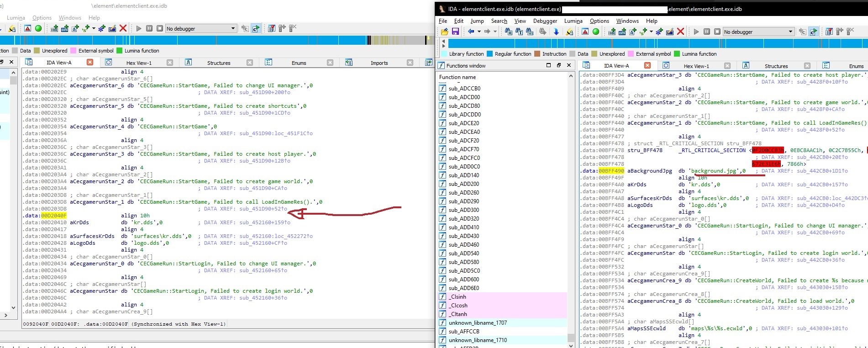Click blue Jump back arrow in right window

click(471, 32)
